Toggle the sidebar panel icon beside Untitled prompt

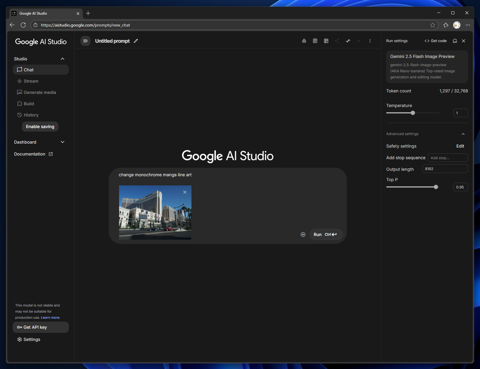pos(85,41)
